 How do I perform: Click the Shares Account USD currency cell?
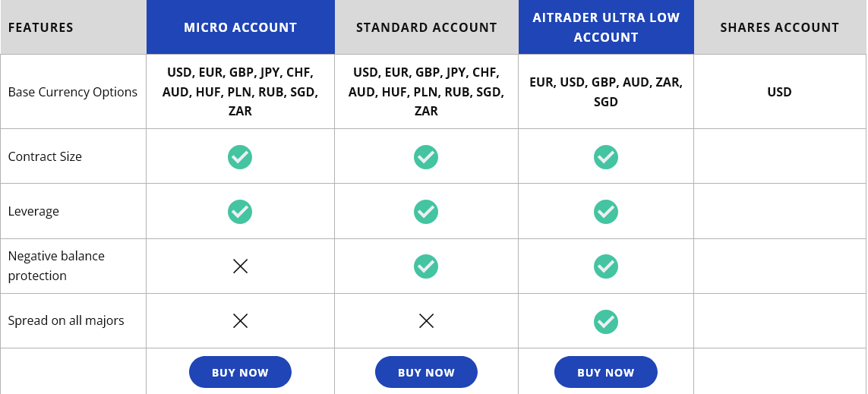tap(779, 92)
